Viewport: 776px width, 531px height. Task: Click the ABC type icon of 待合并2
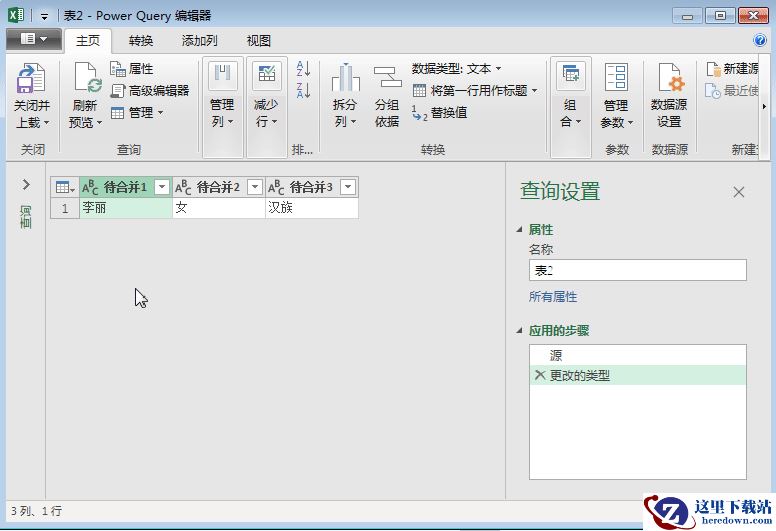coord(184,188)
